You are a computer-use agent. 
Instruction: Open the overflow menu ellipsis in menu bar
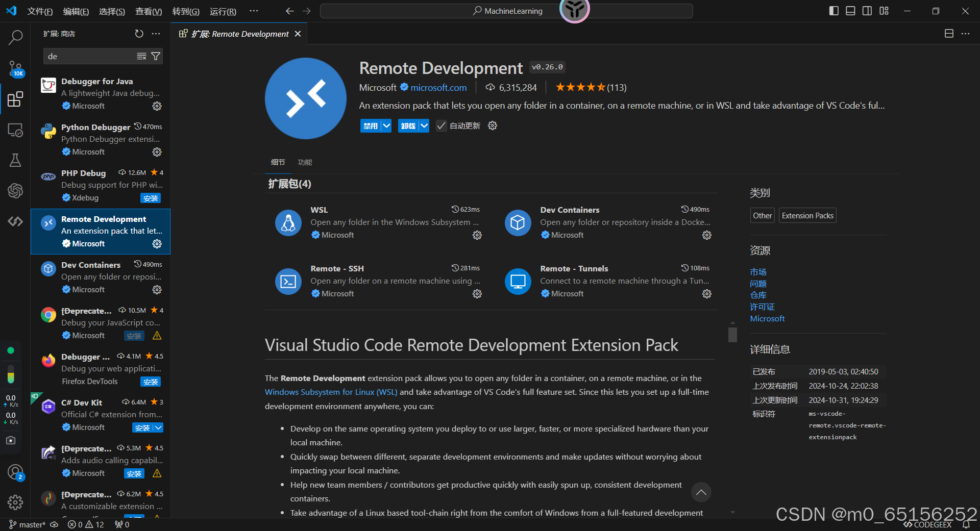254,11
